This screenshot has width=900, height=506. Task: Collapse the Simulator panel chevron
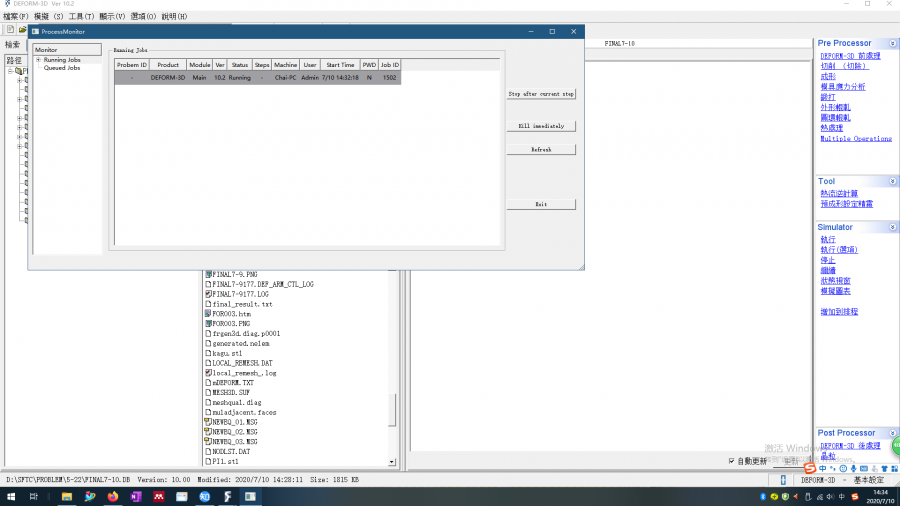coord(892,227)
